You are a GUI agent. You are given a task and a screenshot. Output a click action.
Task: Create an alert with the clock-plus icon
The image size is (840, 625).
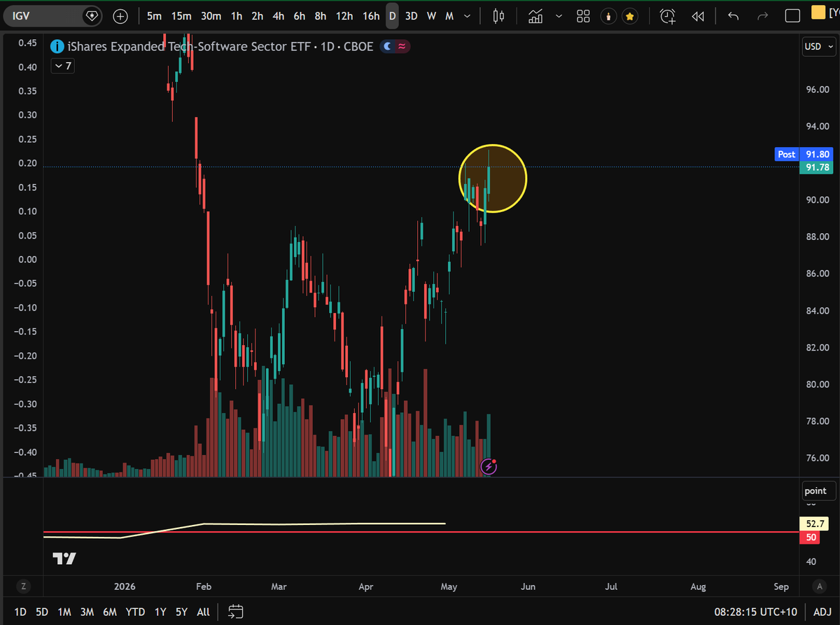point(668,15)
